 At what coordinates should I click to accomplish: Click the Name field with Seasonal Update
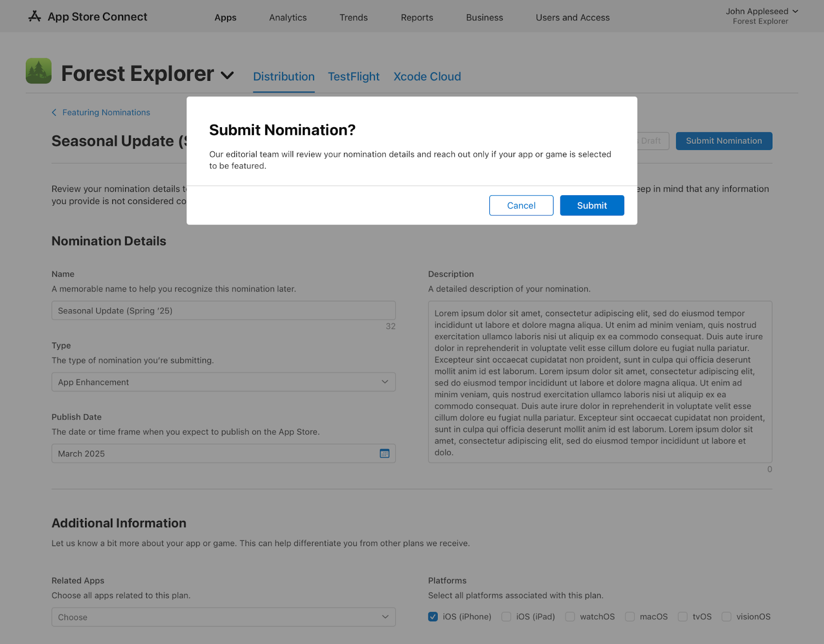point(224,311)
